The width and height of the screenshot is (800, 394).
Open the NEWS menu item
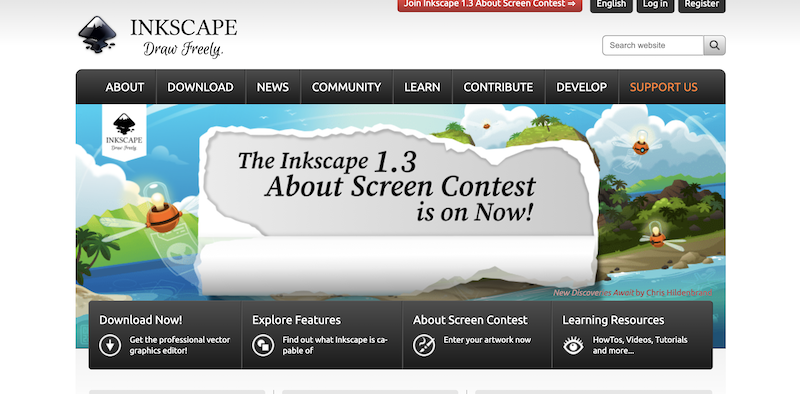click(x=272, y=87)
